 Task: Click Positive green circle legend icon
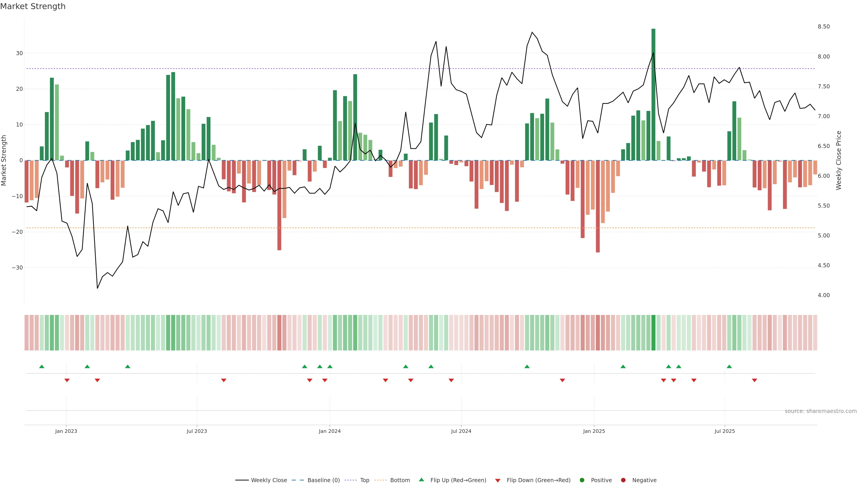(582, 480)
